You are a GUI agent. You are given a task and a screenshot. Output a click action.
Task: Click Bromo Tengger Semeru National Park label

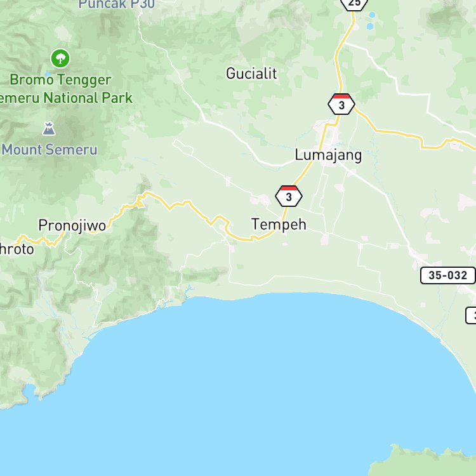pyautogui.click(x=65, y=89)
